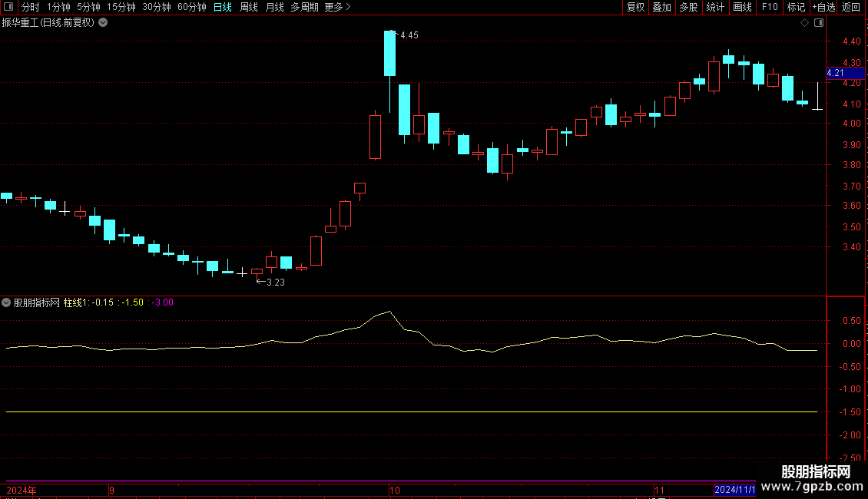
Task: Select the 30分钟 period tab
Action: click(157, 7)
